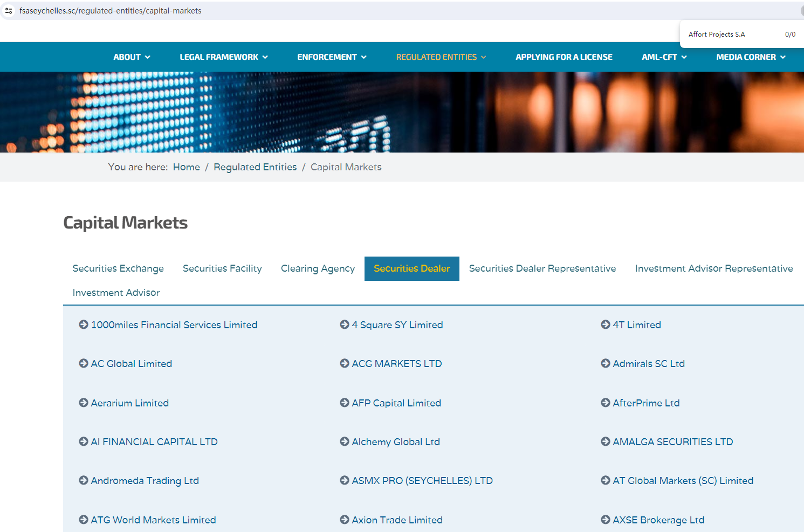This screenshot has width=804, height=532.
Task: Click arrow icon beside 4T Limited
Action: [x=606, y=324]
